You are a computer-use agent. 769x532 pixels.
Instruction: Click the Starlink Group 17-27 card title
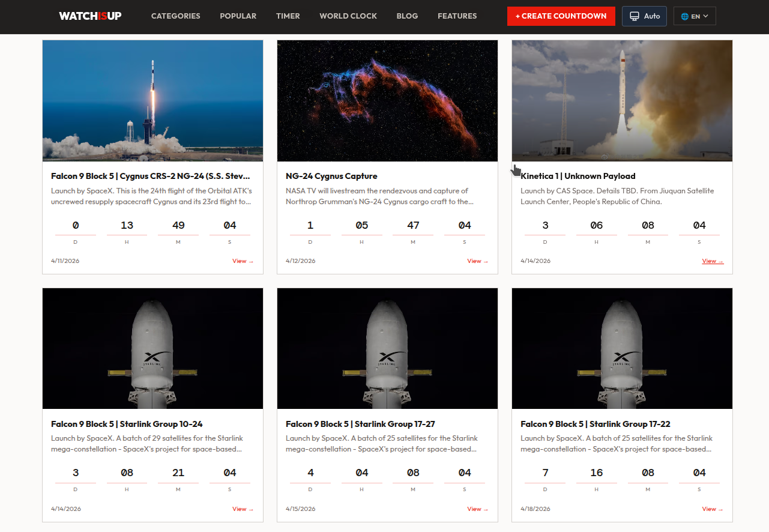(360, 424)
